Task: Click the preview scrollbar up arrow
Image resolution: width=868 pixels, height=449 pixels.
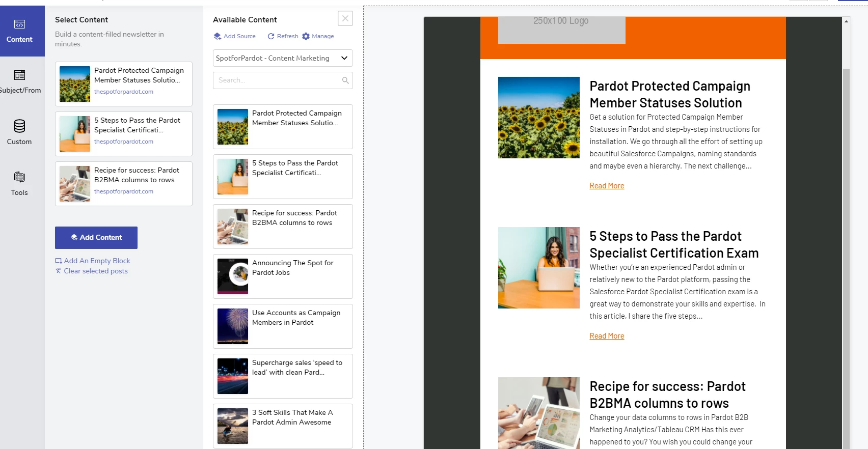Action: pos(846,21)
